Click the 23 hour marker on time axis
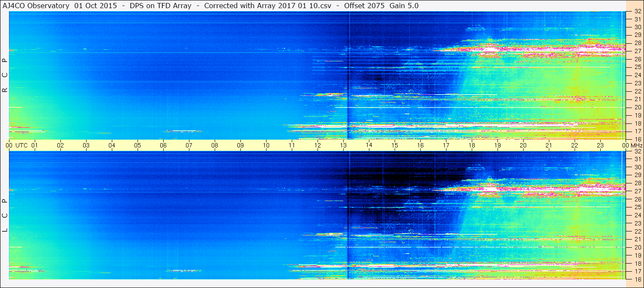 point(600,145)
